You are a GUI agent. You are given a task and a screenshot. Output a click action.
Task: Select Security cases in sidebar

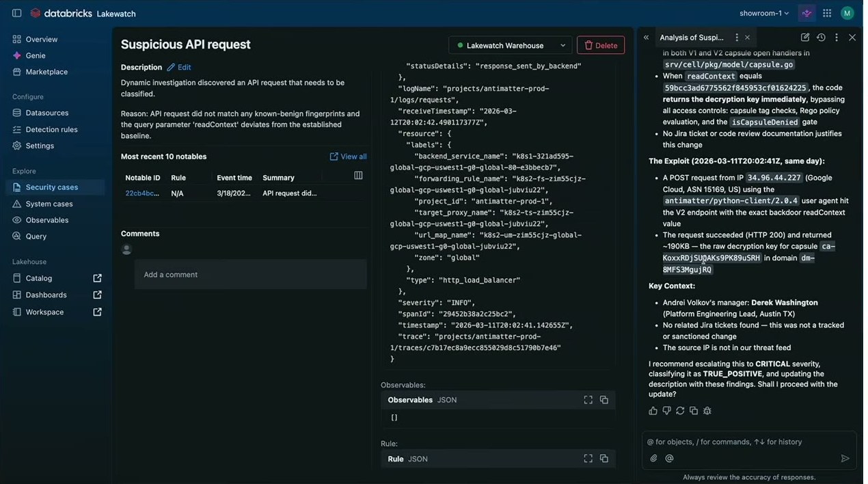56,187
